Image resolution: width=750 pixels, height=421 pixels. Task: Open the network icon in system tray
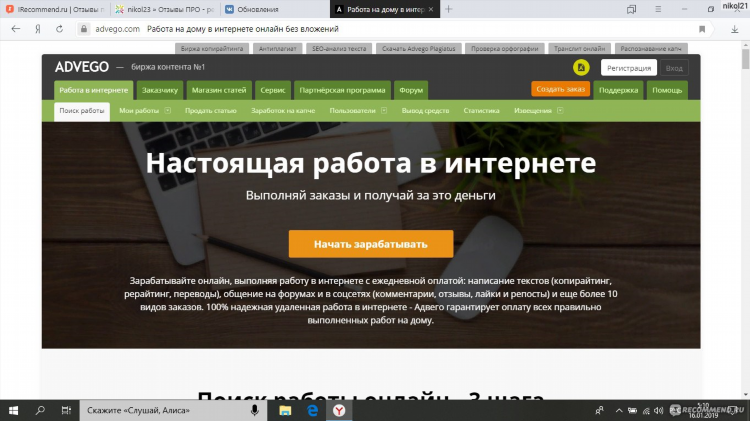click(x=646, y=410)
